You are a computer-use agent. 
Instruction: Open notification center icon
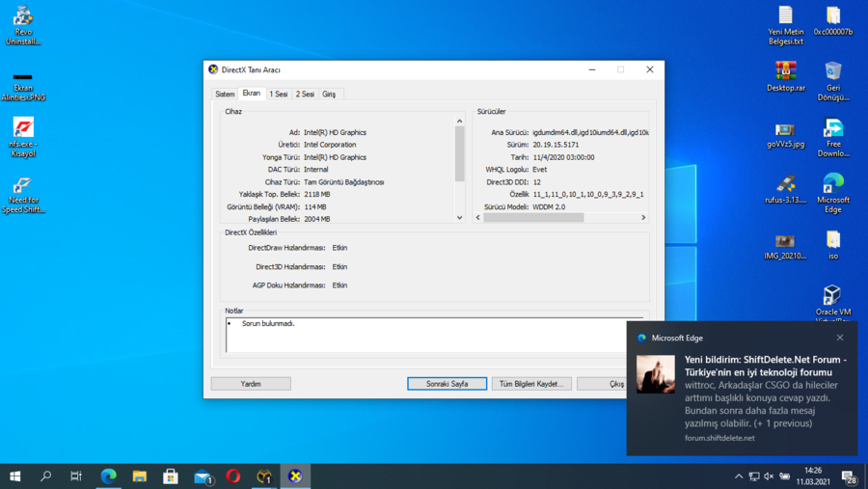[849, 476]
